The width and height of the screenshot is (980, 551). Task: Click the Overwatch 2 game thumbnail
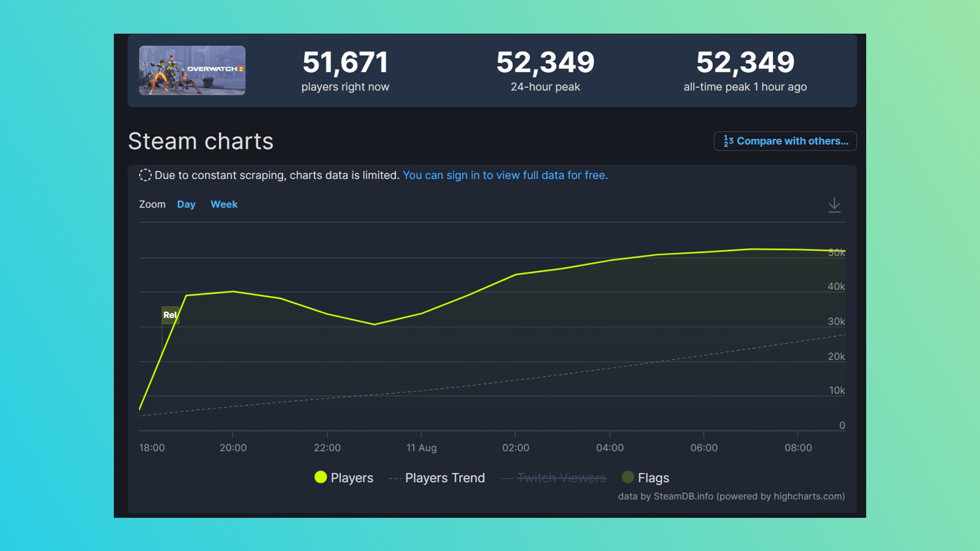(x=192, y=70)
